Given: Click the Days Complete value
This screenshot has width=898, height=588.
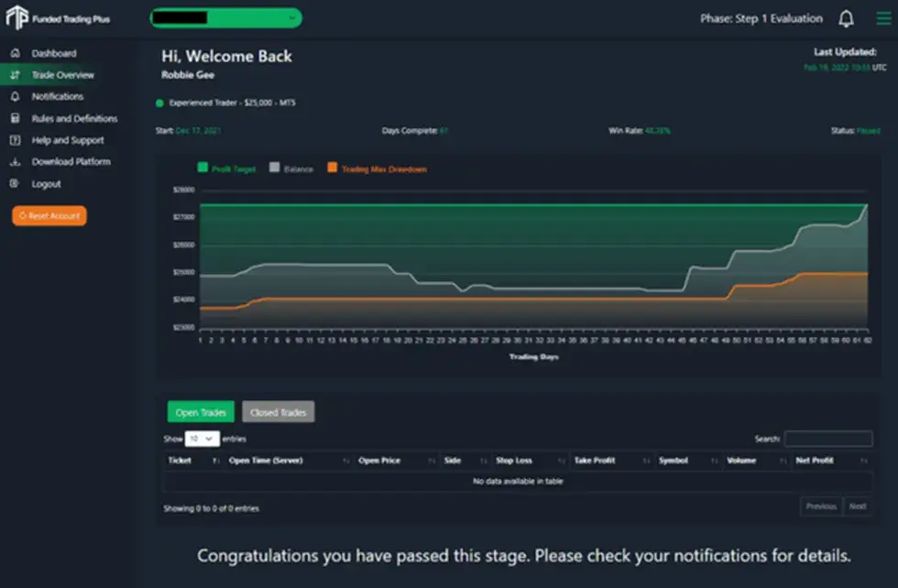Looking at the screenshot, I should (444, 131).
